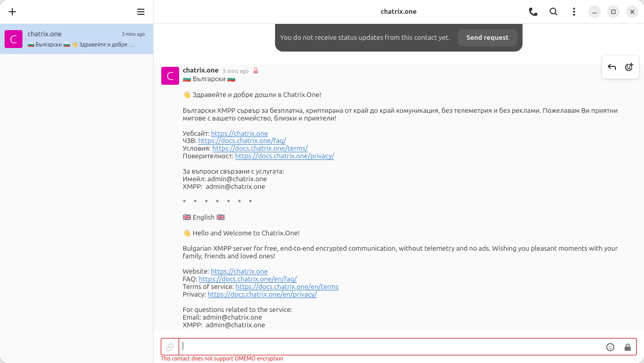Open https://docs.chatrix.one/terms/ link
644x363 pixels.
point(260,148)
